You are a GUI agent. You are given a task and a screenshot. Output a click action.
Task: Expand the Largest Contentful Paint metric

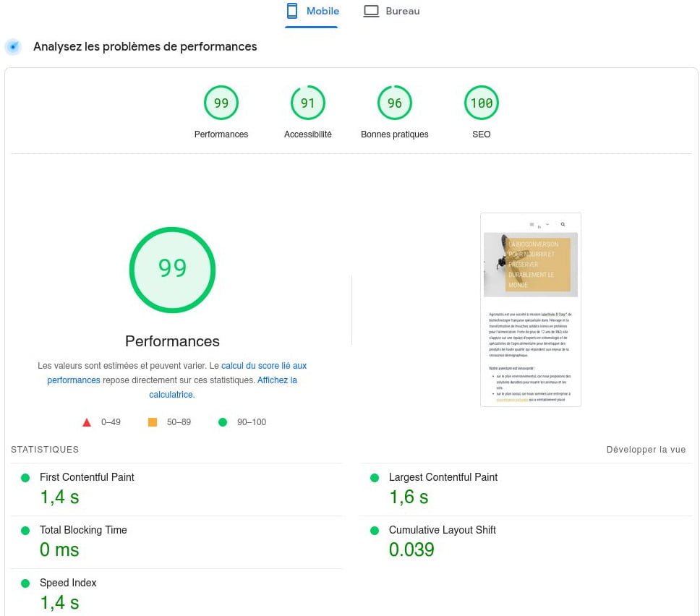(x=443, y=477)
